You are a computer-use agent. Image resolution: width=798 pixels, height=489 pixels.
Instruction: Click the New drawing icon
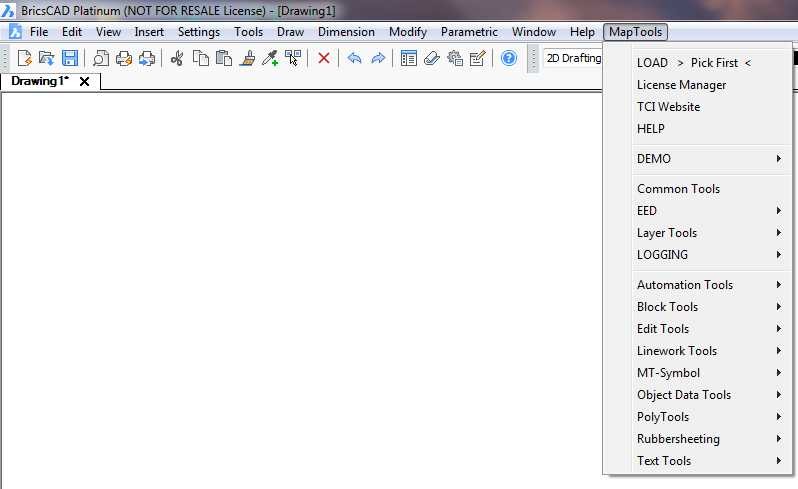pyautogui.click(x=24, y=58)
